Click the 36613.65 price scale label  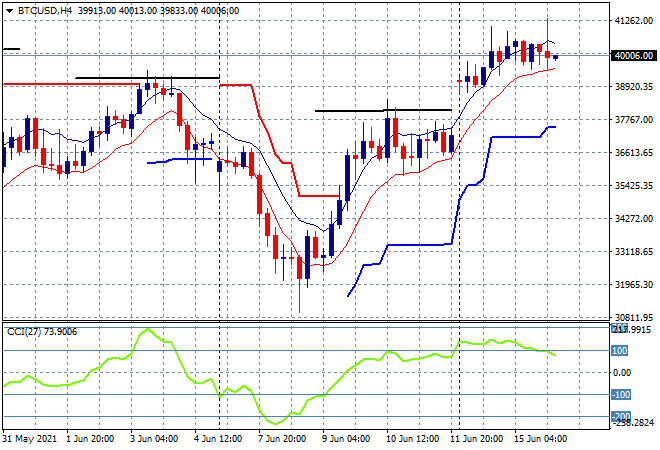[633, 152]
